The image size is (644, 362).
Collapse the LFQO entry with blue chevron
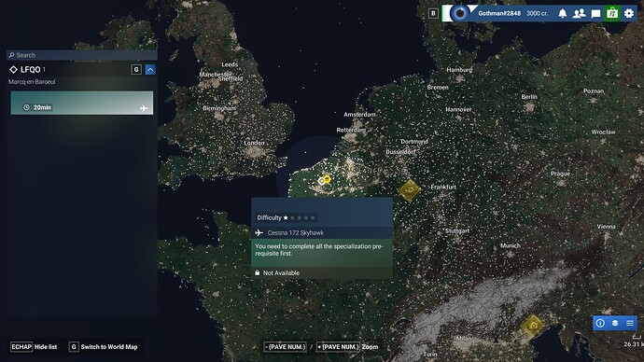[x=150, y=69]
